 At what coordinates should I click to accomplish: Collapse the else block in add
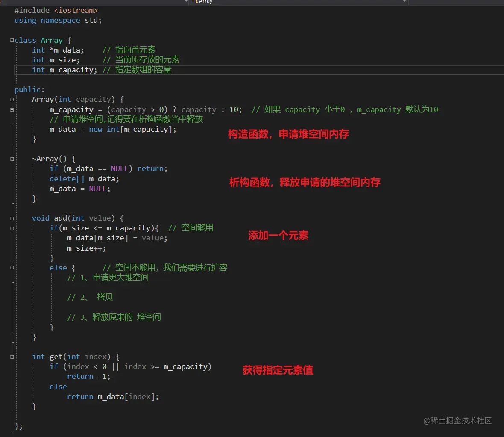tap(12, 268)
